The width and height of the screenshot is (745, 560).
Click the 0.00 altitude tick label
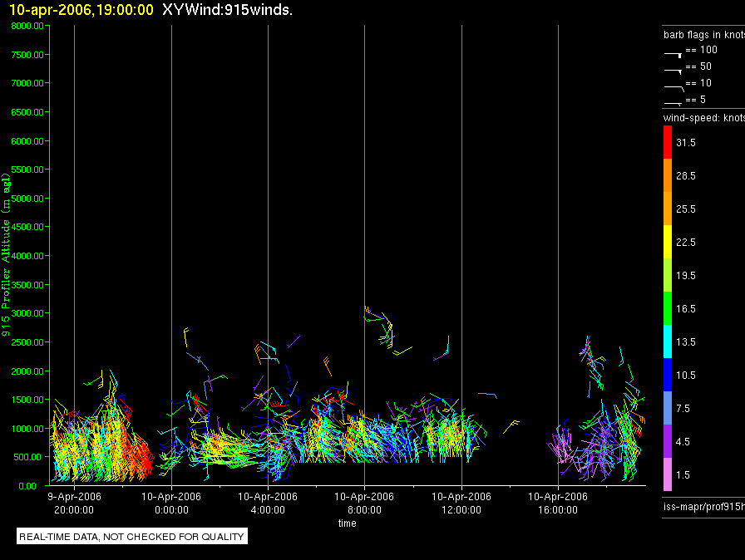(27, 486)
